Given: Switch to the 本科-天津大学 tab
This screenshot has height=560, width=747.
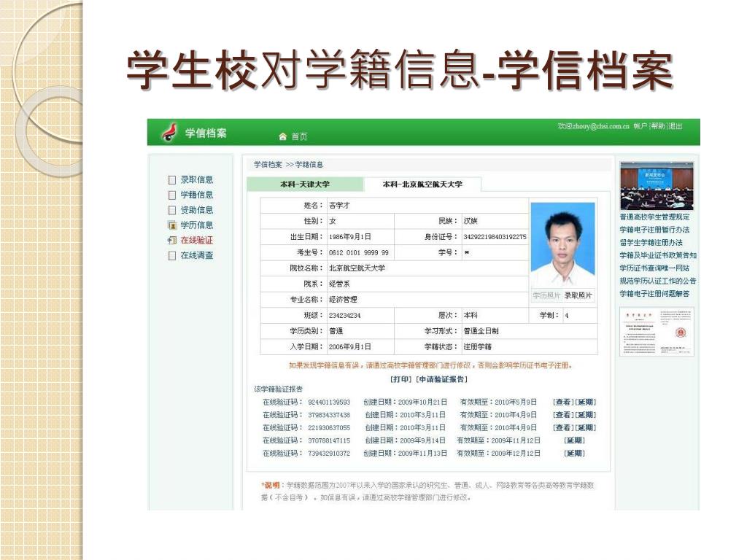Looking at the screenshot, I should (305, 184).
